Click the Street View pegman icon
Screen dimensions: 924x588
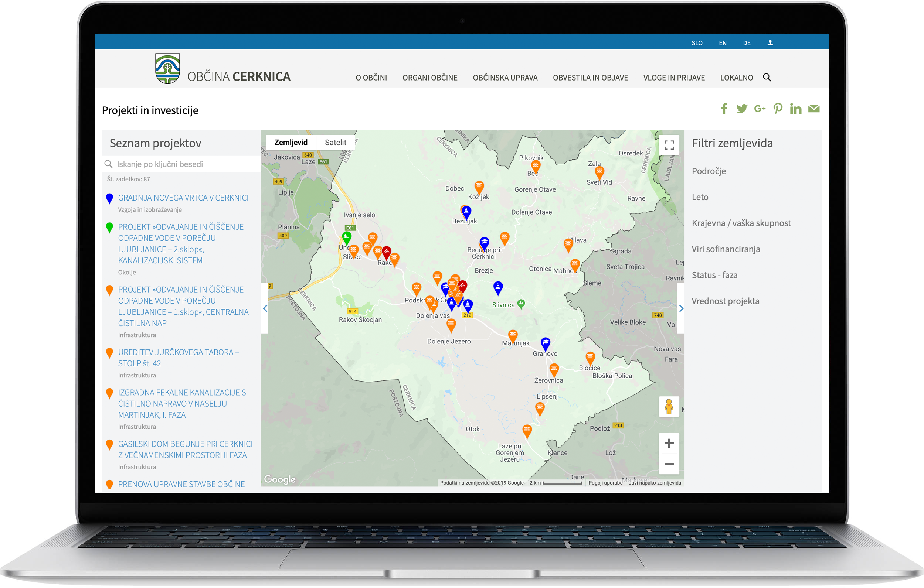pyautogui.click(x=669, y=407)
